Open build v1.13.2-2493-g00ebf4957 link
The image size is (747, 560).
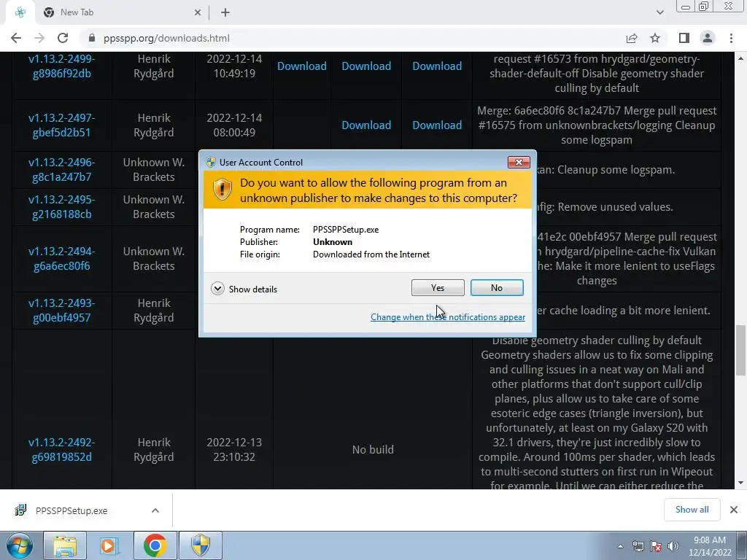coord(61,311)
